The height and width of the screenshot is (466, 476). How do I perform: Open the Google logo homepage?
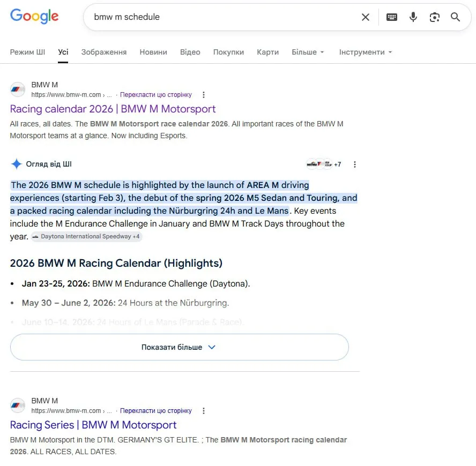pyautogui.click(x=34, y=16)
